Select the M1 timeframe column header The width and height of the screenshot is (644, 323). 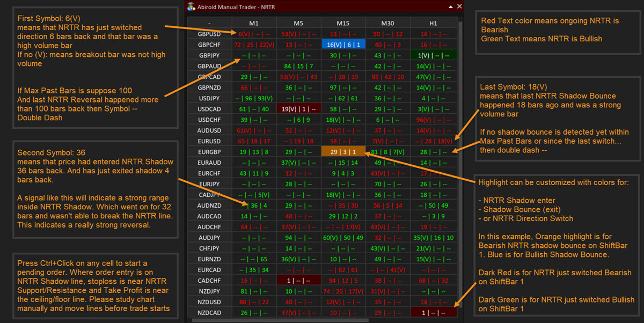click(254, 23)
